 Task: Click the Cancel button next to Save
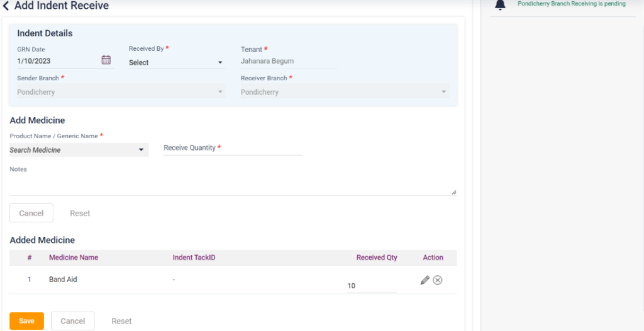click(x=72, y=321)
